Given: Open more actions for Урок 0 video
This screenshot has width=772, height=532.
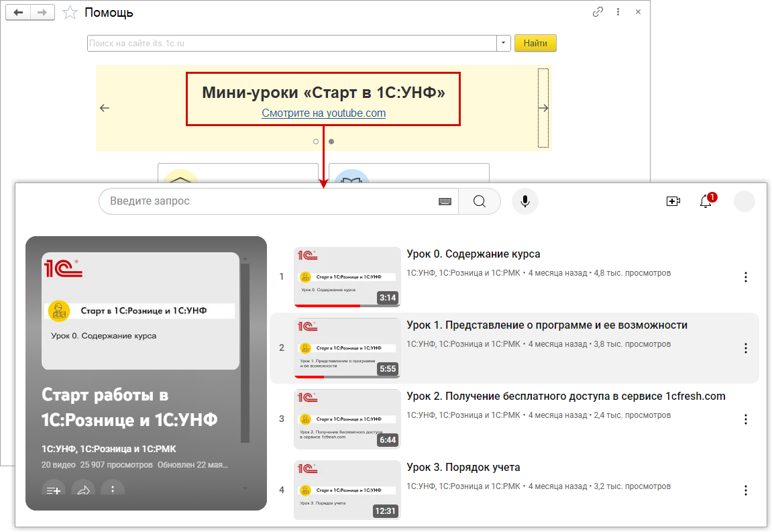Looking at the screenshot, I should tap(745, 277).
